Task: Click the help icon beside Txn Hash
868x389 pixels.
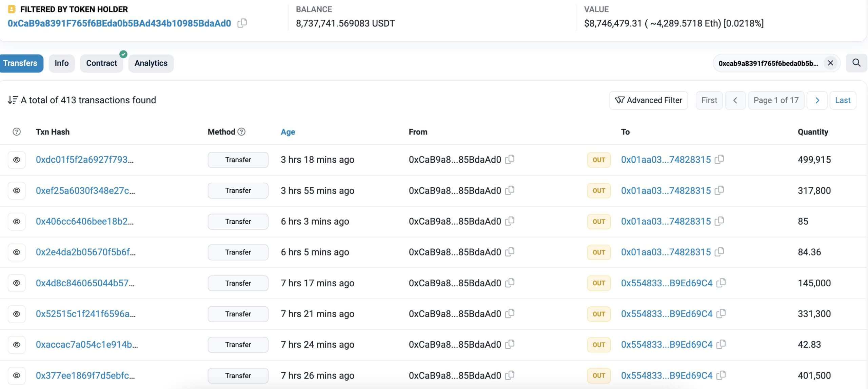Action: [x=17, y=132]
